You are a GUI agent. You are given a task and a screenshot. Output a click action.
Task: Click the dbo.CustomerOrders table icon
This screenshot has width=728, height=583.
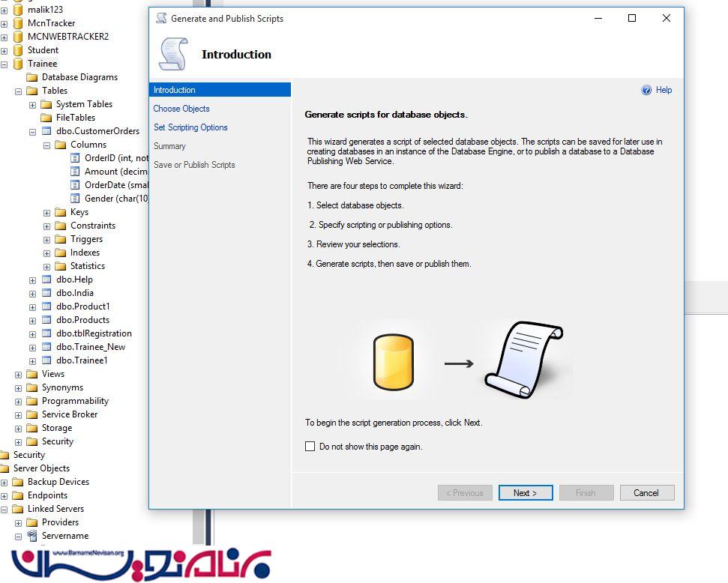tap(46, 131)
